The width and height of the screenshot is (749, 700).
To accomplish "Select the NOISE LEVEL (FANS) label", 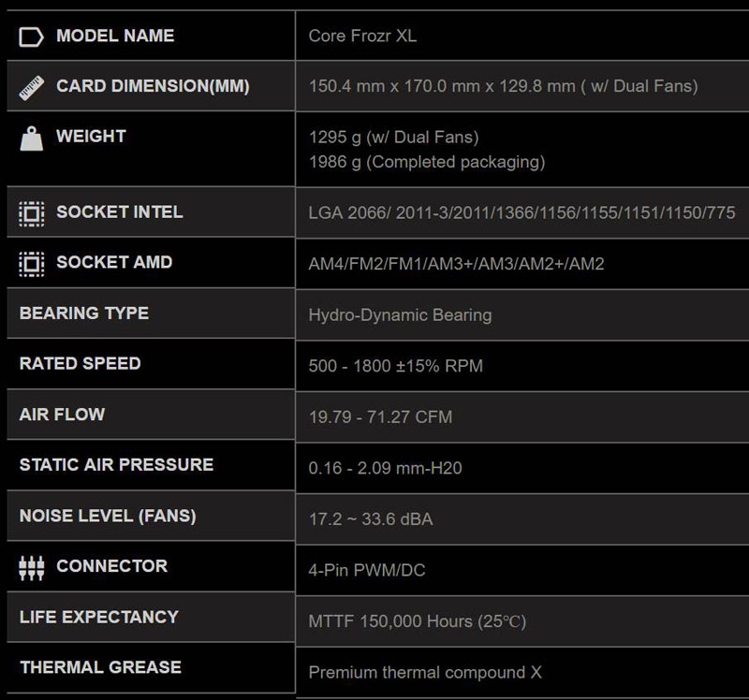I will point(108,516).
